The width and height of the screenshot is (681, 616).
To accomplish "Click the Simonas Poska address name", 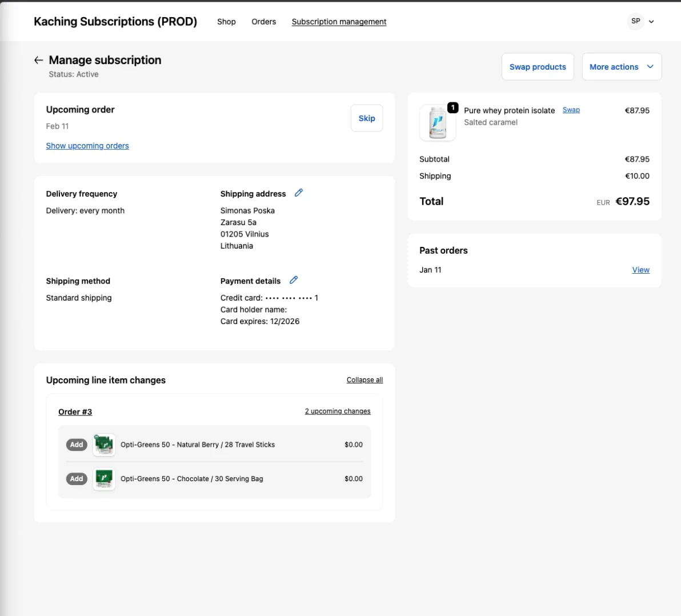I will (247, 211).
